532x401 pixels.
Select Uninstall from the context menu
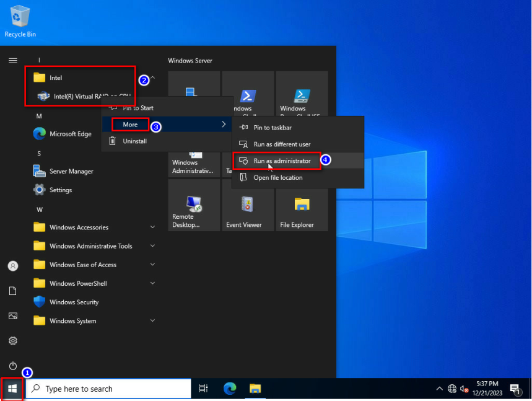[167, 141]
